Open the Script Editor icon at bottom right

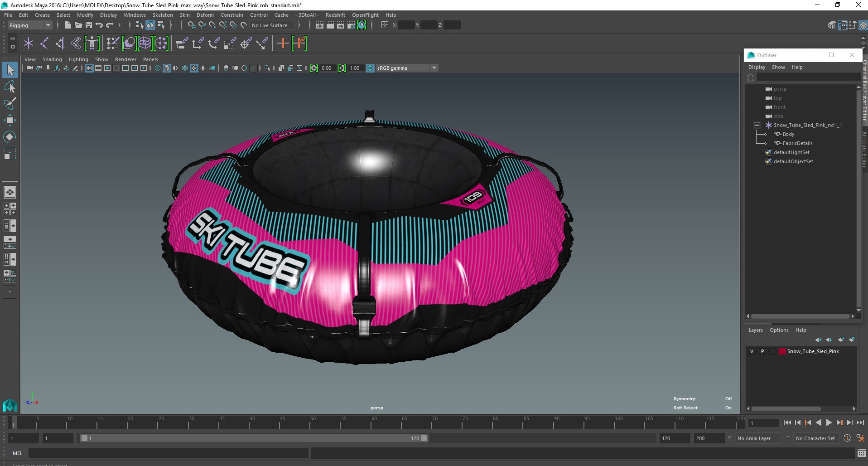point(861,453)
